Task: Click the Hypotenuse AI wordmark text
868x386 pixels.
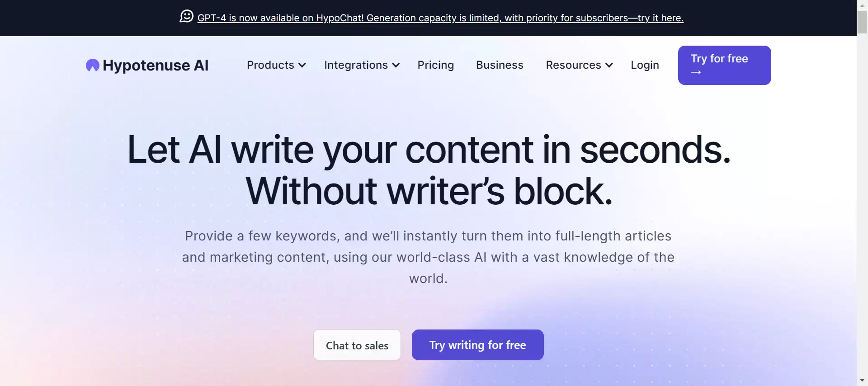Action: [x=156, y=66]
